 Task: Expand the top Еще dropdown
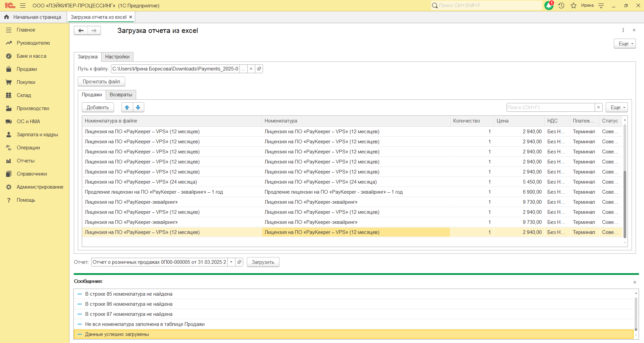coord(625,44)
